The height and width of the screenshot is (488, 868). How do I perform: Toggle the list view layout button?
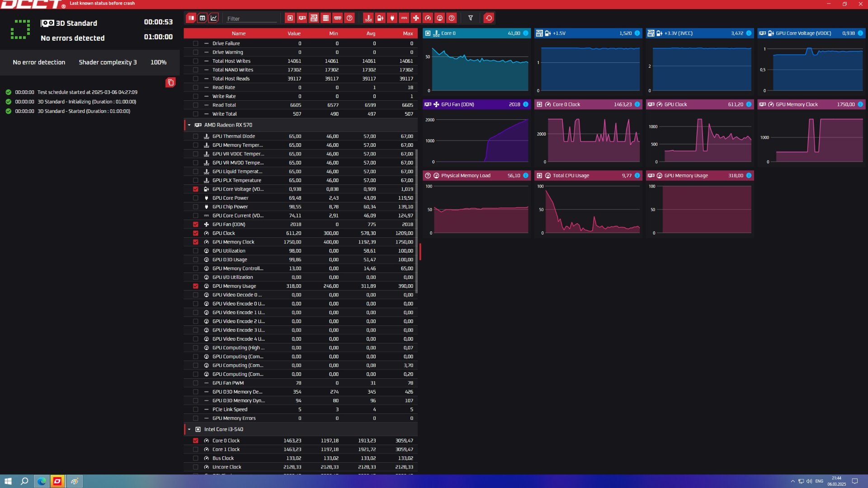point(191,18)
